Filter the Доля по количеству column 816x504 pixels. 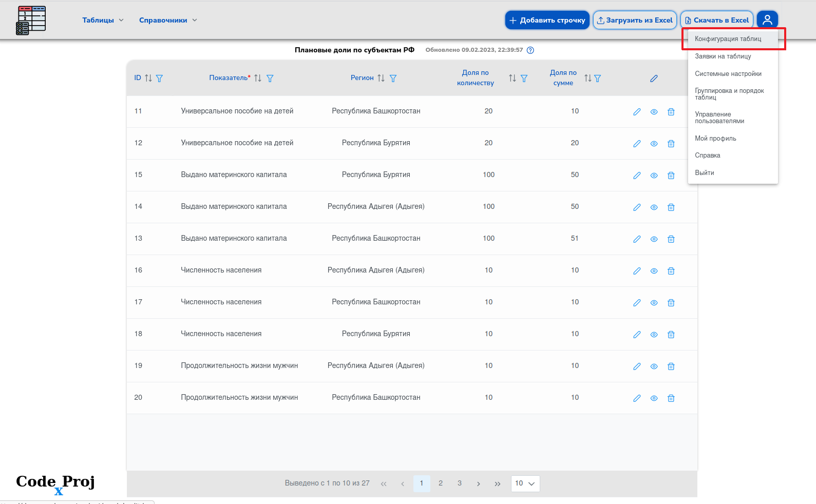[x=524, y=78]
